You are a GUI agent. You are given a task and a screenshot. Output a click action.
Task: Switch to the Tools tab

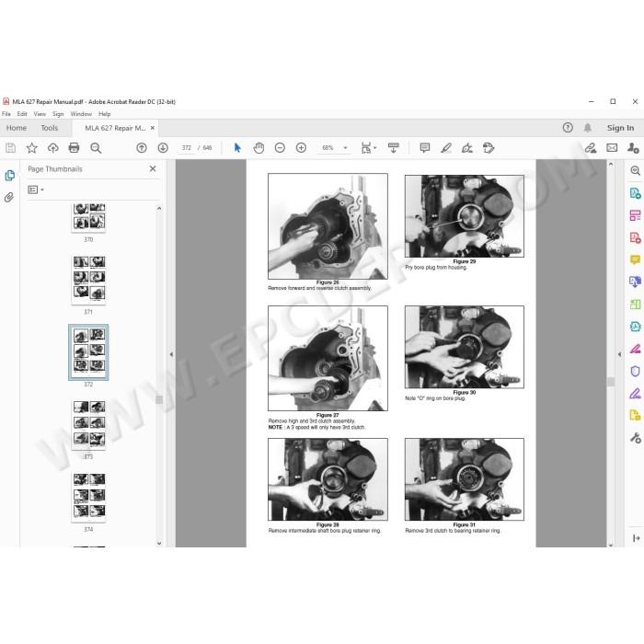click(x=50, y=128)
